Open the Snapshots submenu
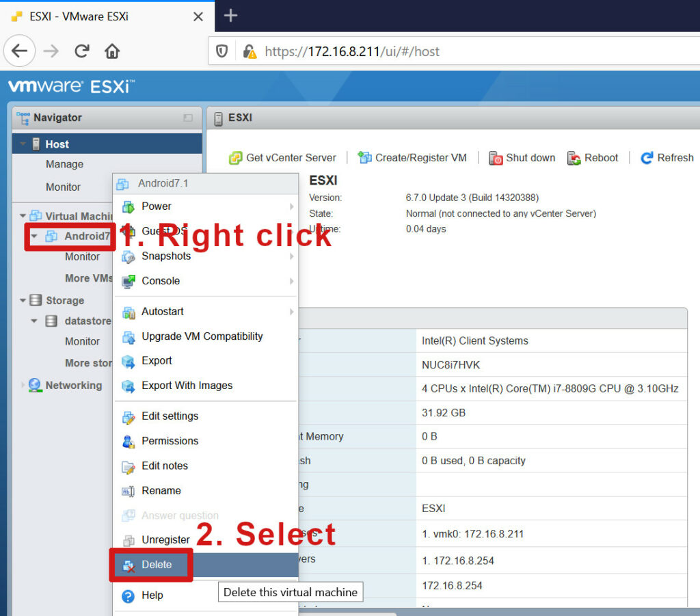 click(206, 256)
